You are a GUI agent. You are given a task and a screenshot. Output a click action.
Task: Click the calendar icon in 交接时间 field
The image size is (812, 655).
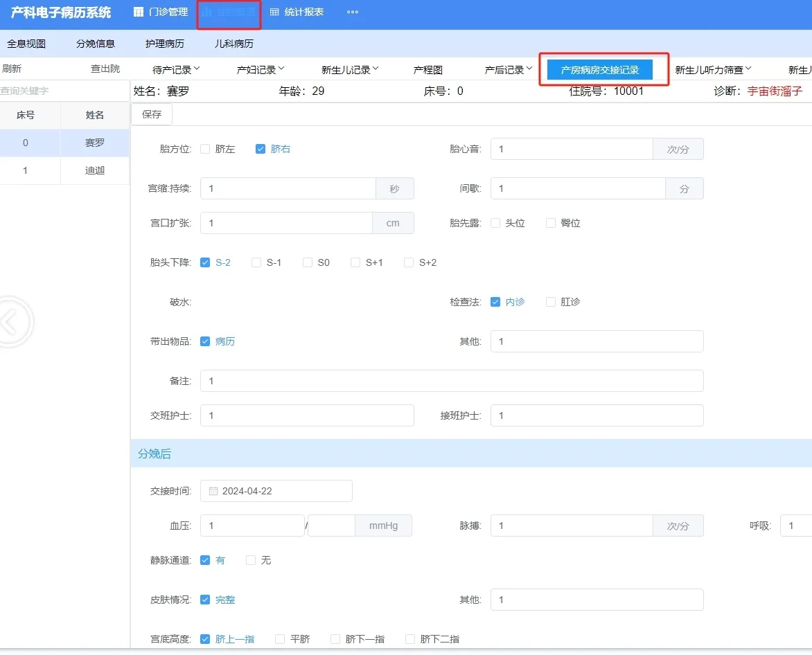click(213, 491)
